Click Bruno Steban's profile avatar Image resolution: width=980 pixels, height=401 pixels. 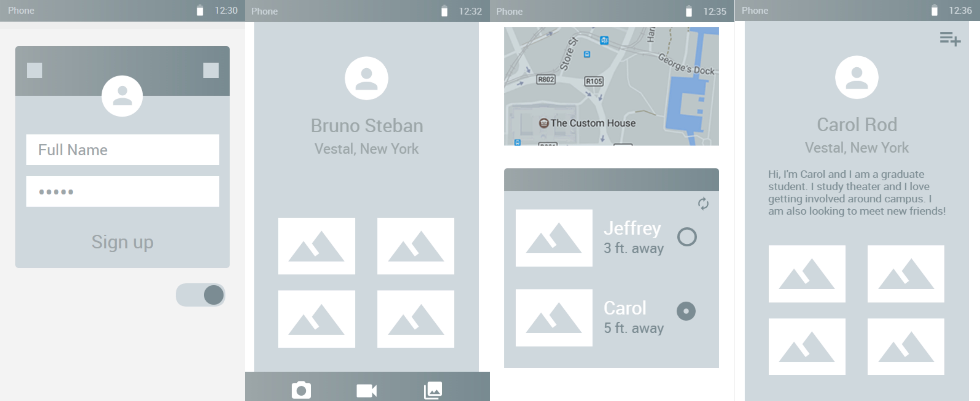pos(366,78)
